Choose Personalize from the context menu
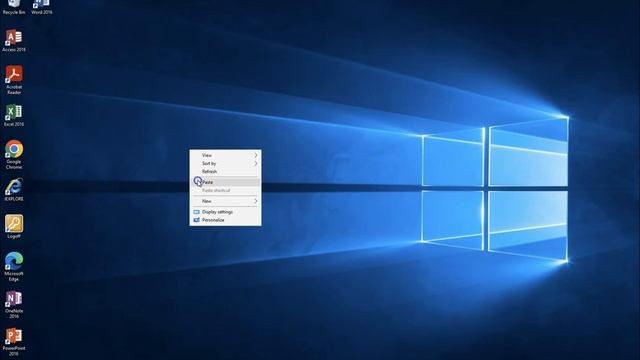 pyautogui.click(x=225, y=220)
